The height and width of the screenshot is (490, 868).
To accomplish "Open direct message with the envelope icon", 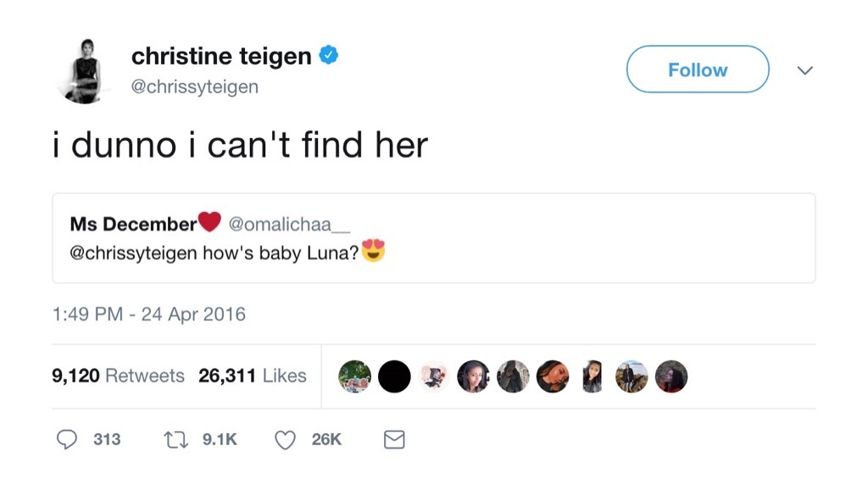I will [392, 439].
